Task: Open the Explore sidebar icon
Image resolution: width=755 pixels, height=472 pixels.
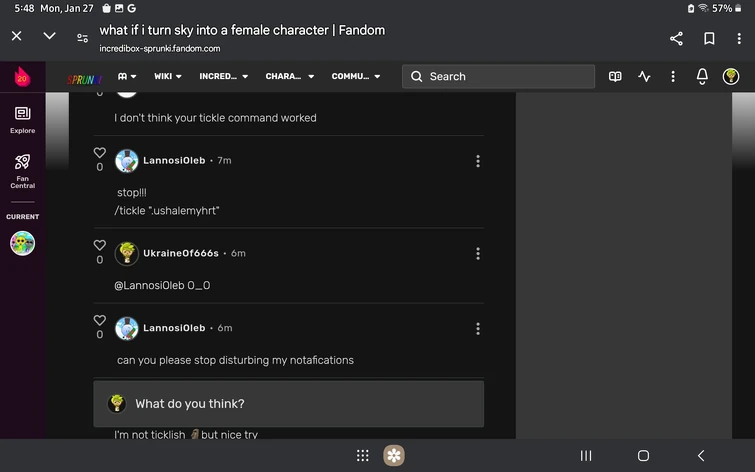Action: coord(23,120)
